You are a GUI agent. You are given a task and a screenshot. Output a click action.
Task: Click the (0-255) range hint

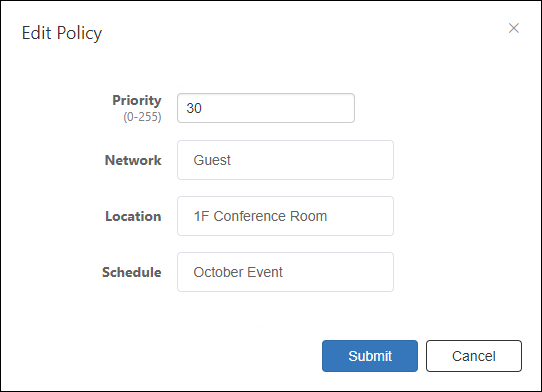[142, 117]
